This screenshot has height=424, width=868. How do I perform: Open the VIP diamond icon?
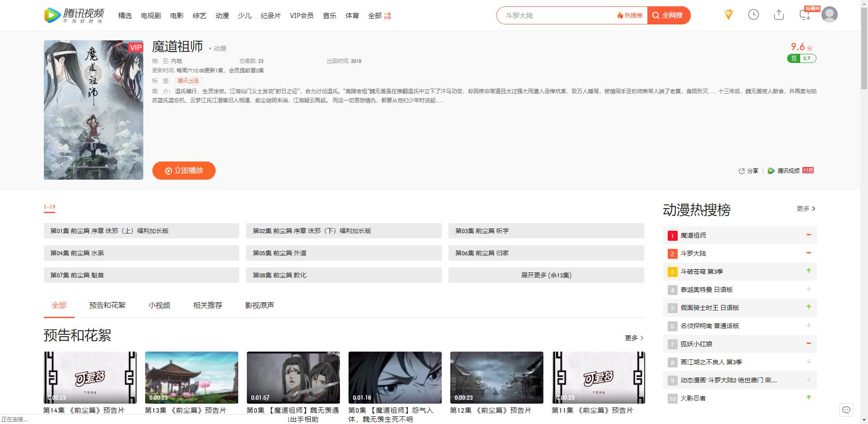click(728, 15)
